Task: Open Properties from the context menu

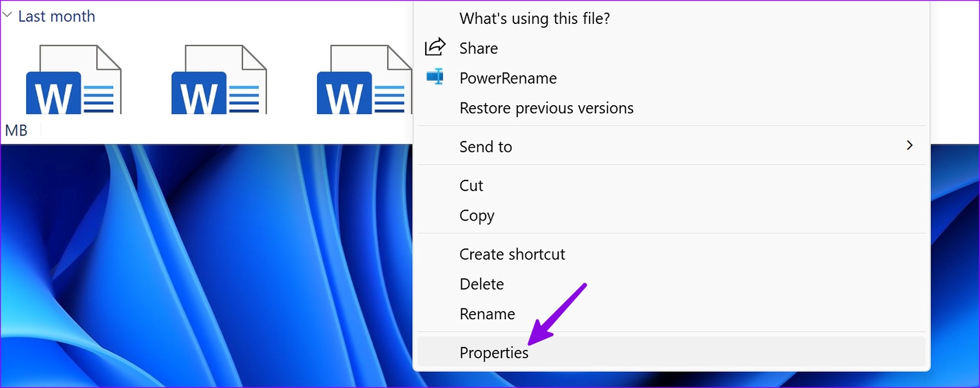Action: click(x=672, y=352)
